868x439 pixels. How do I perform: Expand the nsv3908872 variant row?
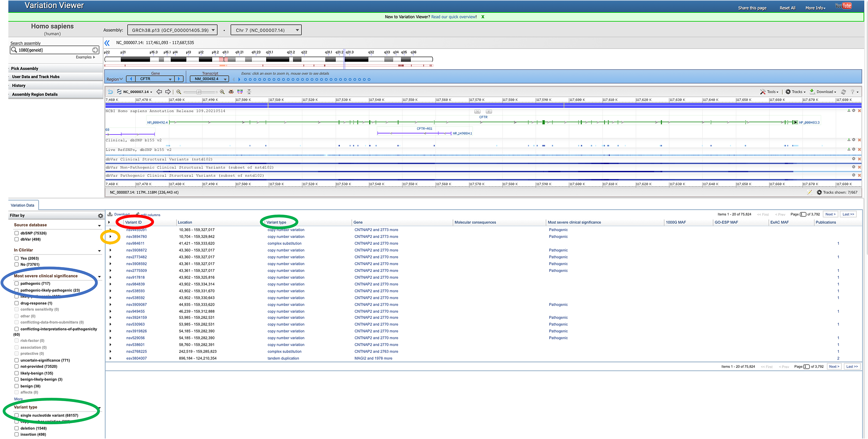pos(110,250)
